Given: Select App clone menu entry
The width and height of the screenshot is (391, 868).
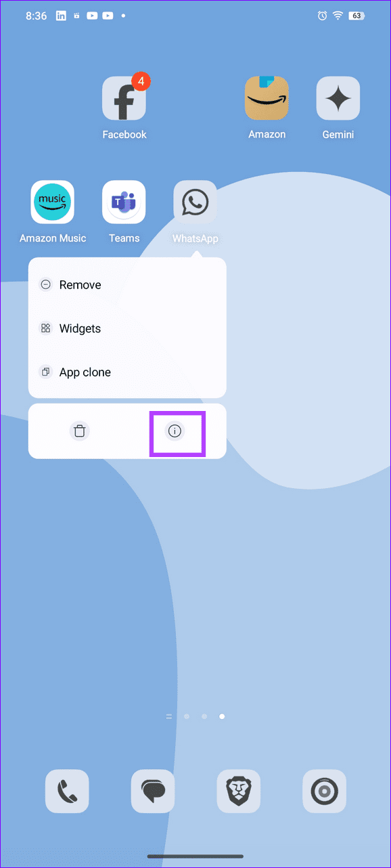Looking at the screenshot, I should click(x=127, y=372).
